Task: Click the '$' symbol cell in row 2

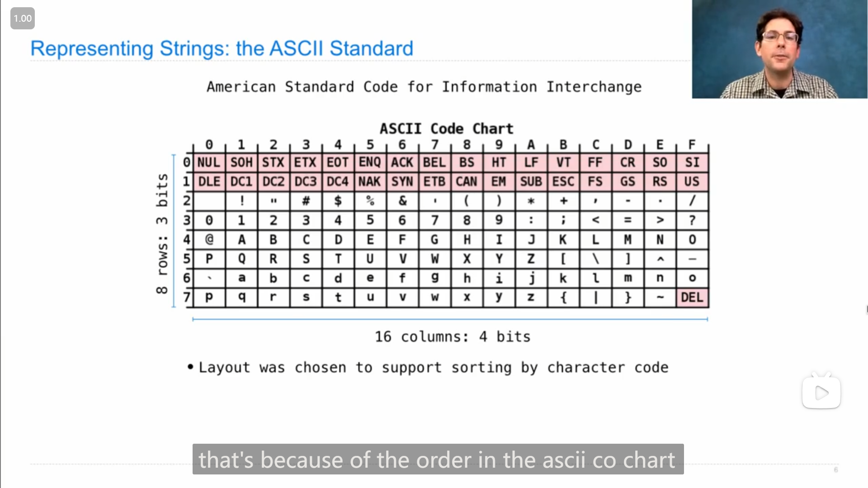Action: (x=338, y=201)
